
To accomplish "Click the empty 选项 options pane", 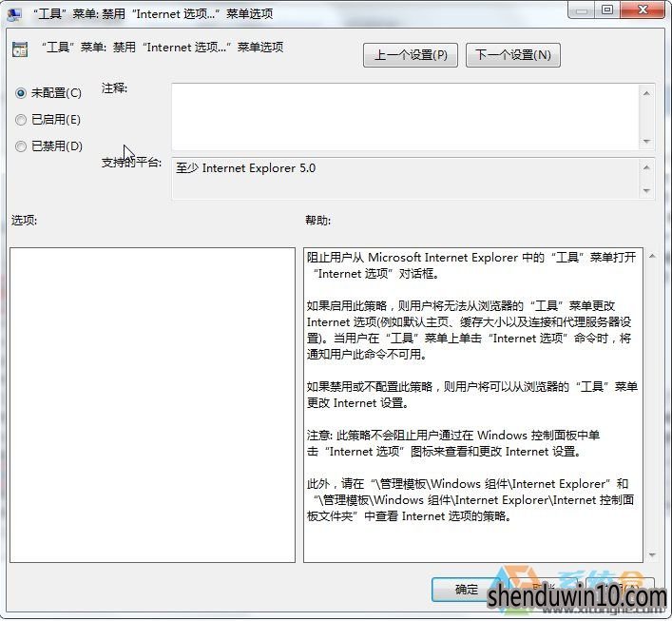I will [x=153, y=405].
